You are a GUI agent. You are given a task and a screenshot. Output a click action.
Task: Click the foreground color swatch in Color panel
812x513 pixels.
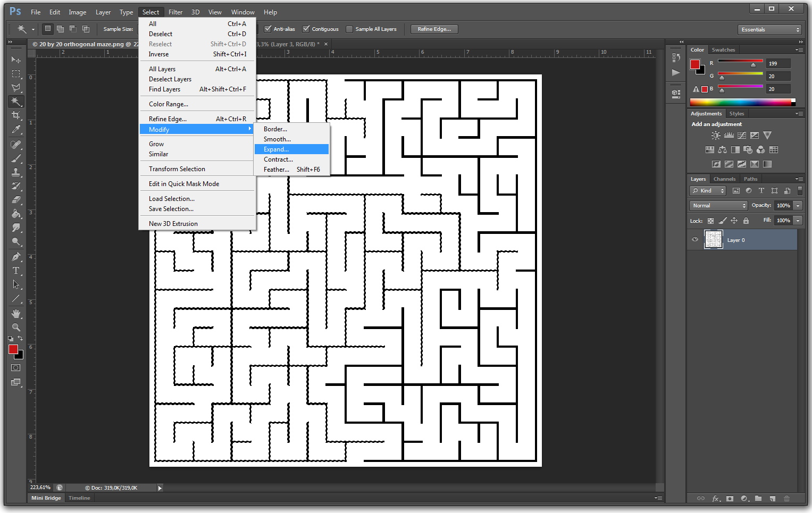pyautogui.click(x=694, y=64)
